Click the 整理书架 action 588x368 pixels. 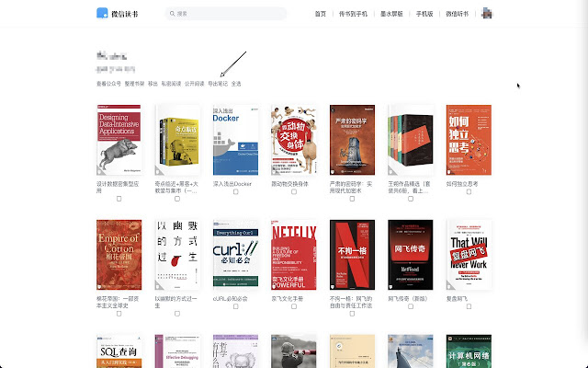point(135,84)
